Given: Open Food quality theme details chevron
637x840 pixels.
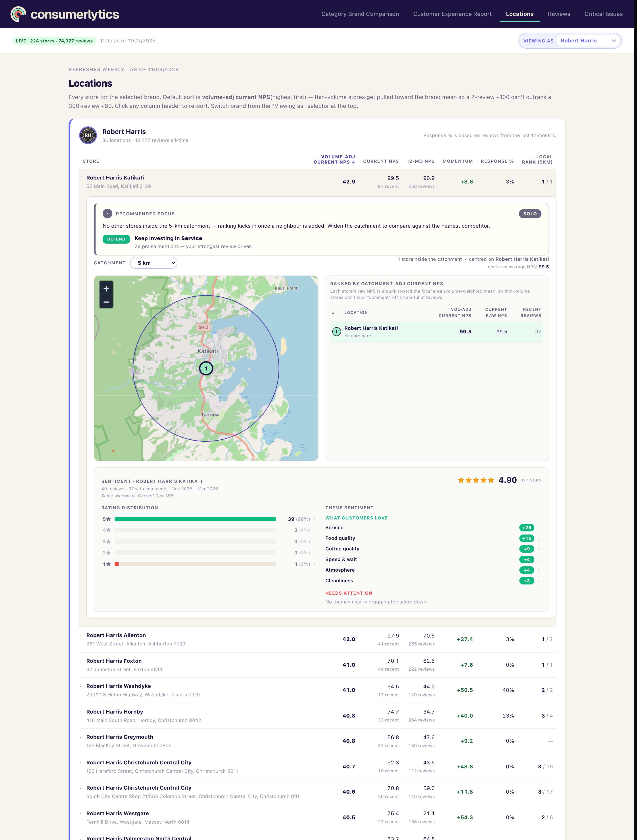Looking at the screenshot, I should [539, 538].
